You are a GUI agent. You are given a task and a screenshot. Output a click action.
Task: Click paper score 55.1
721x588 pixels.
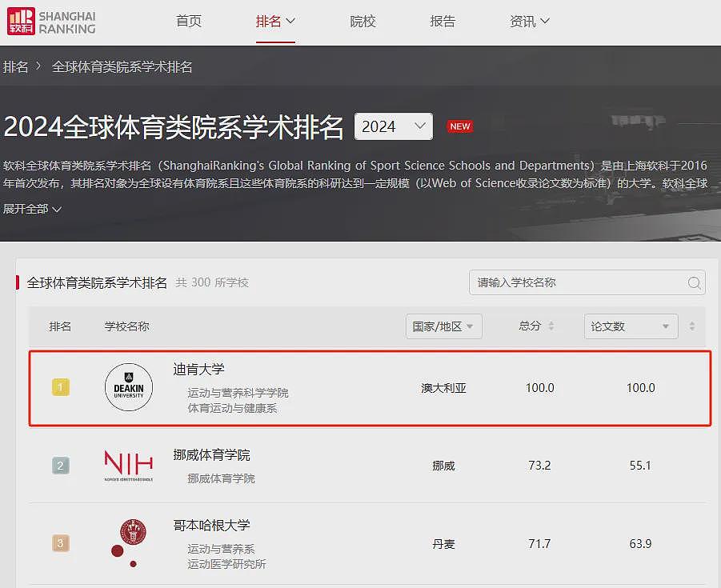point(640,466)
